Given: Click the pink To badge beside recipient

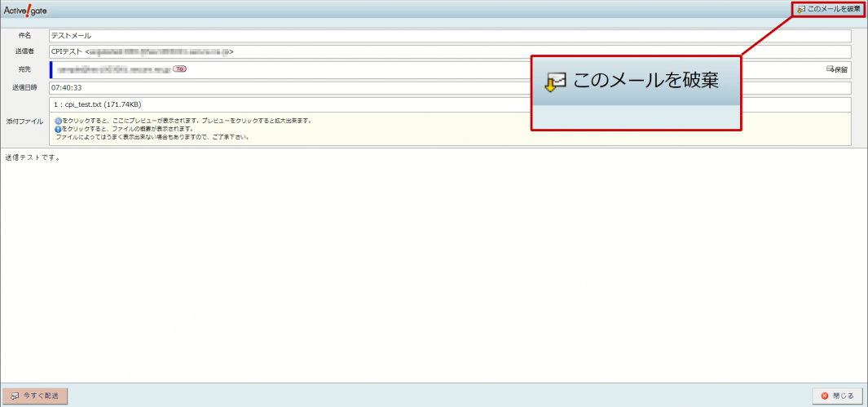Looking at the screenshot, I should 179,69.
